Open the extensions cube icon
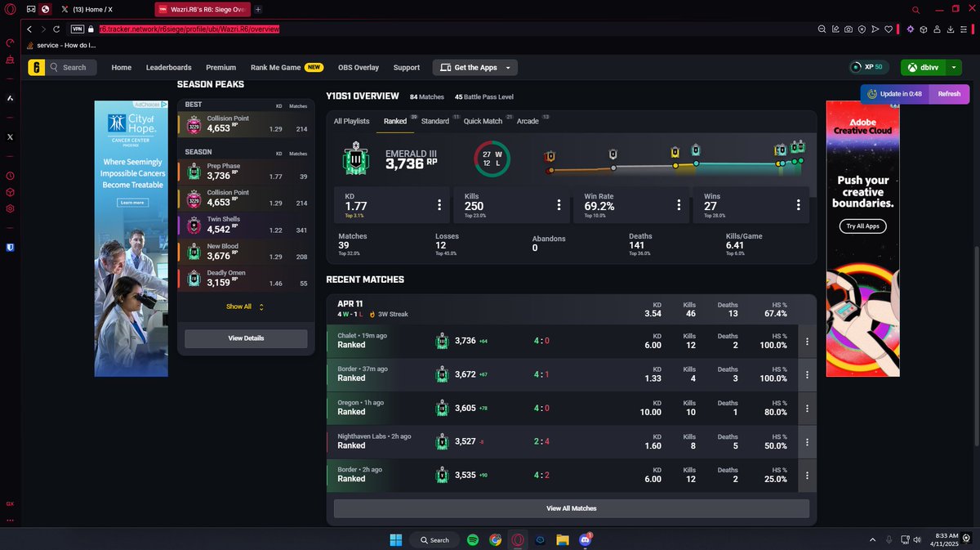 click(x=923, y=29)
